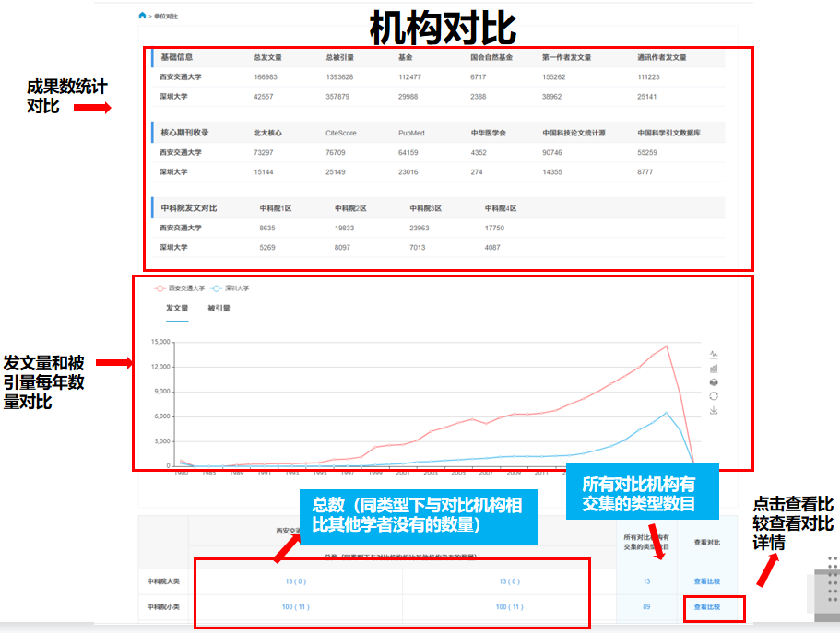
Task: Click the 单位对比 breadcrumb text
Action: [x=166, y=17]
